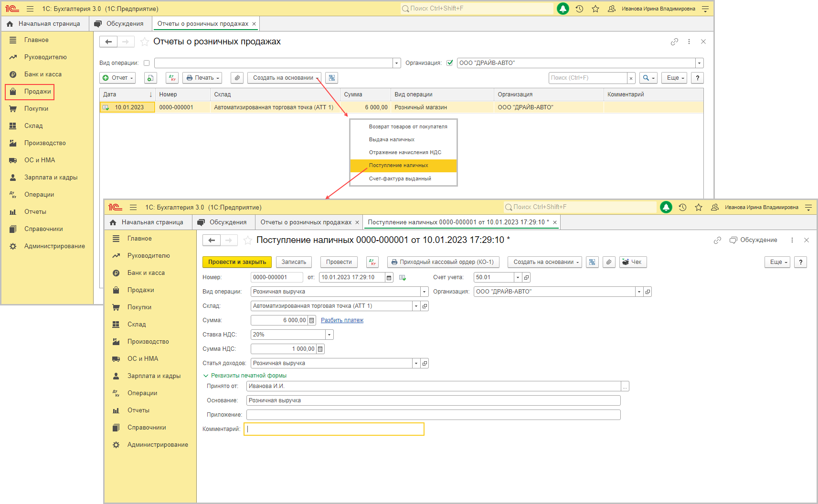Click notifications bell in back window header
The height and width of the screenshot is (504, 818).
coord(563,9)
